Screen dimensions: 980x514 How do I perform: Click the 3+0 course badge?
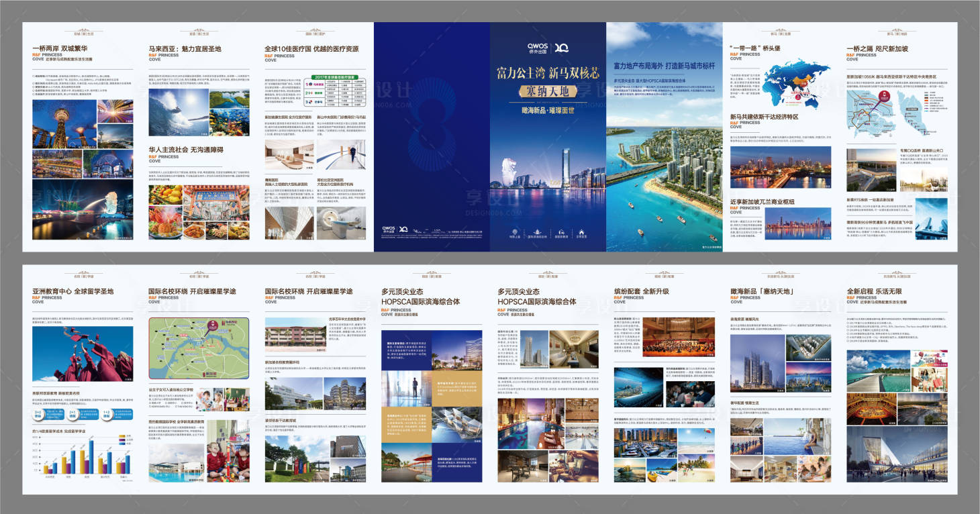(39, 415)
